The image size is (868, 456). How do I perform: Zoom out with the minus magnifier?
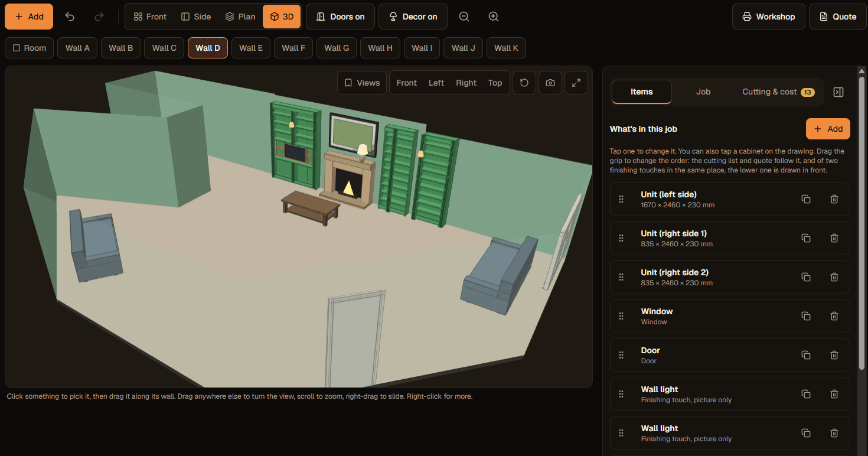[464, 17]
